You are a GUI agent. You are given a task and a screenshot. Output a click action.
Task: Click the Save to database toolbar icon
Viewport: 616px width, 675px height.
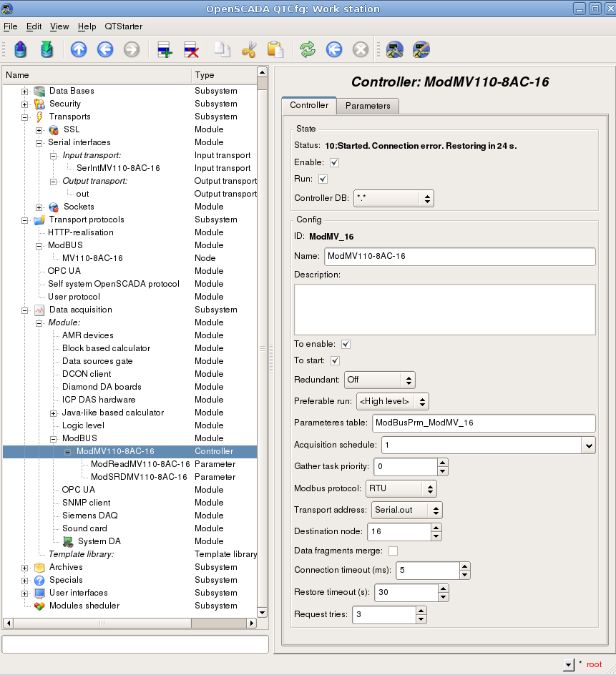point(47,49)
